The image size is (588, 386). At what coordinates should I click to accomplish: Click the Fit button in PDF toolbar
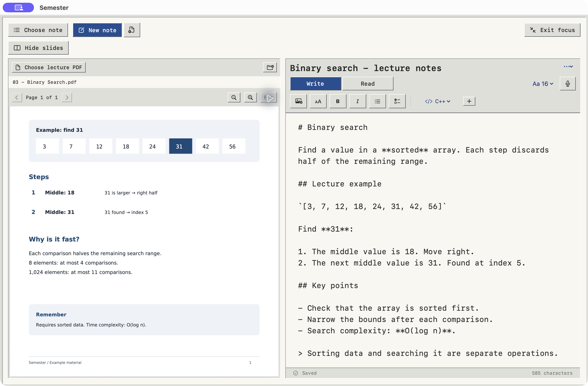coord(269,97)
